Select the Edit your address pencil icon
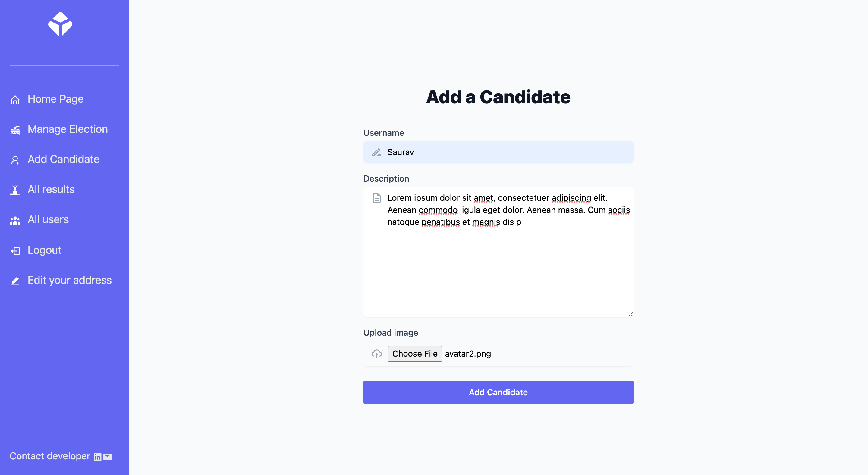868x475 pixels. point(15,281)
